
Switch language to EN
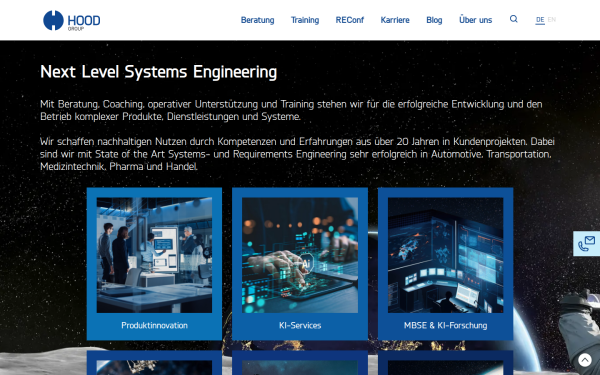[551, 20]
